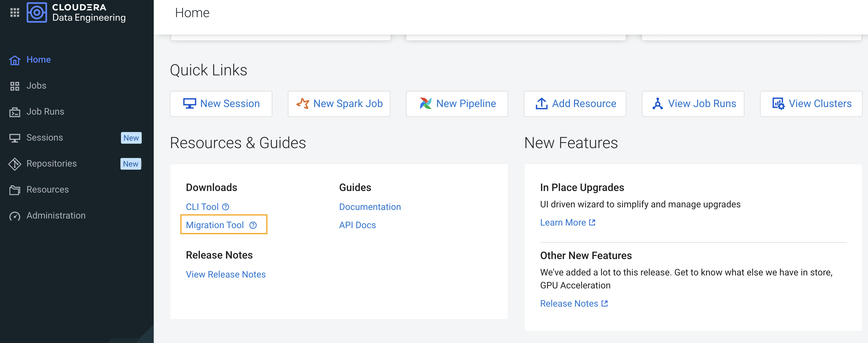Click the Cloudera Data Engineering logo

[37, 13]
